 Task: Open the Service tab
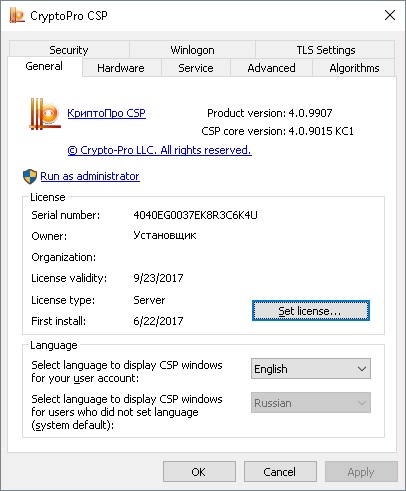click(196, 68)
